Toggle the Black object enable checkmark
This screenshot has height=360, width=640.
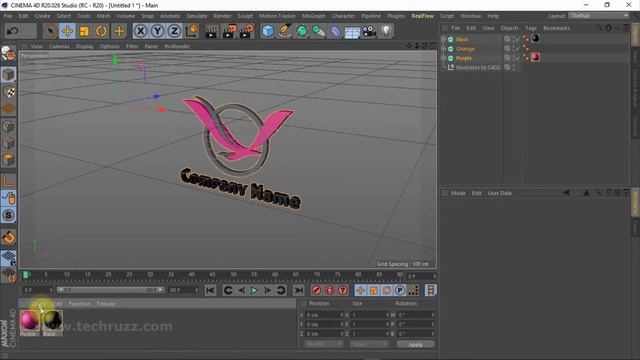pyautogui.click(x=517, y=39)
